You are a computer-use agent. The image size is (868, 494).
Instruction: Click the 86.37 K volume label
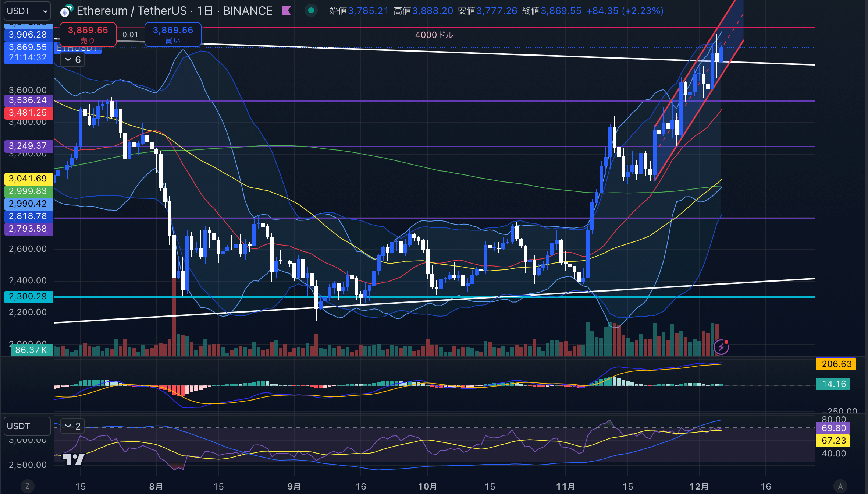coord(32,350)
